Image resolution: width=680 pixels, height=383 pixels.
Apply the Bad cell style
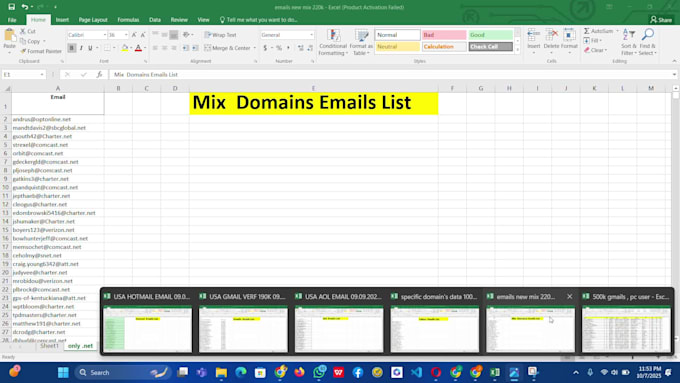(444, 35)
